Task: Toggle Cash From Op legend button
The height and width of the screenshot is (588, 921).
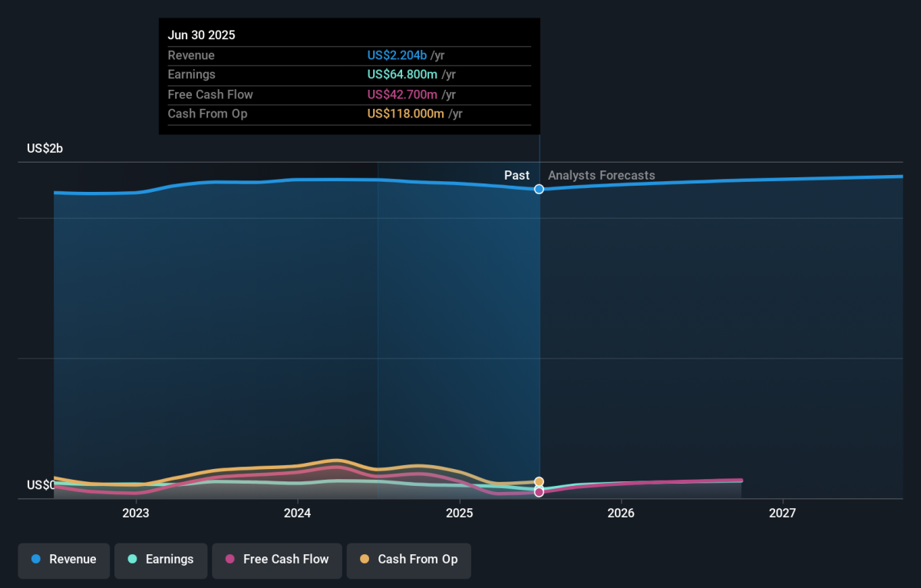Action: pyautogui.click(x=408, y=560)
